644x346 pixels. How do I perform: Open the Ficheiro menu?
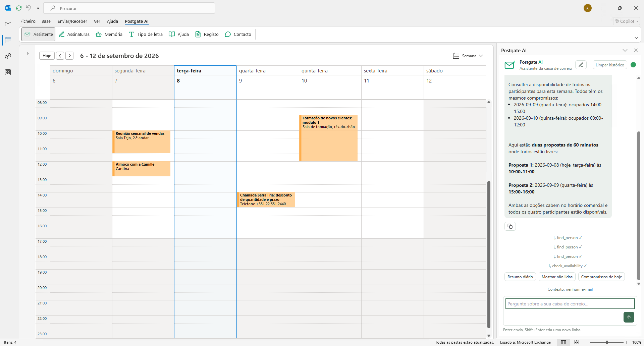[x=28, y=21]
